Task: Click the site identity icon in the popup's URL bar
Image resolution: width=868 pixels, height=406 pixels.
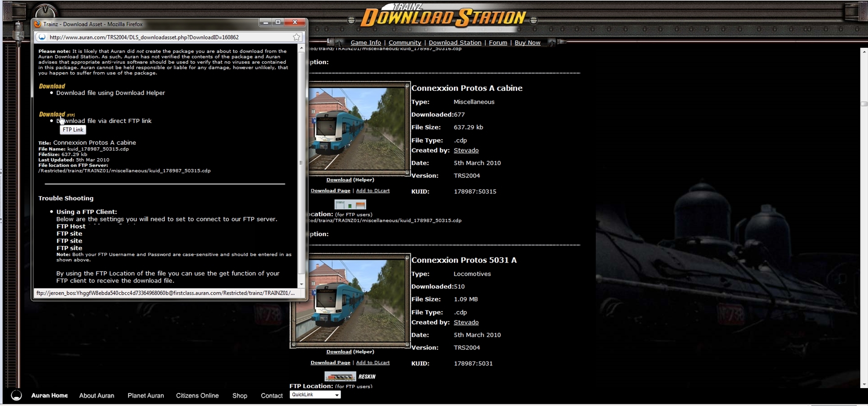Action: [42, 37]
